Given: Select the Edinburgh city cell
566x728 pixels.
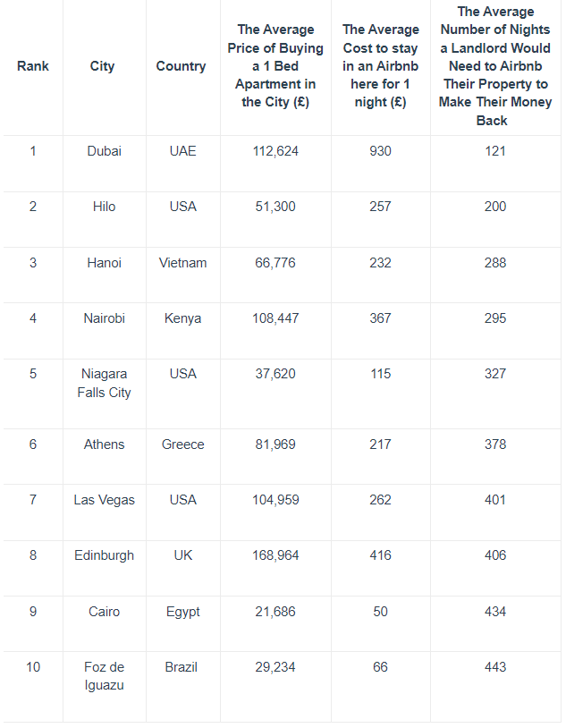Looking at the screenshot, I should (104, 555).
